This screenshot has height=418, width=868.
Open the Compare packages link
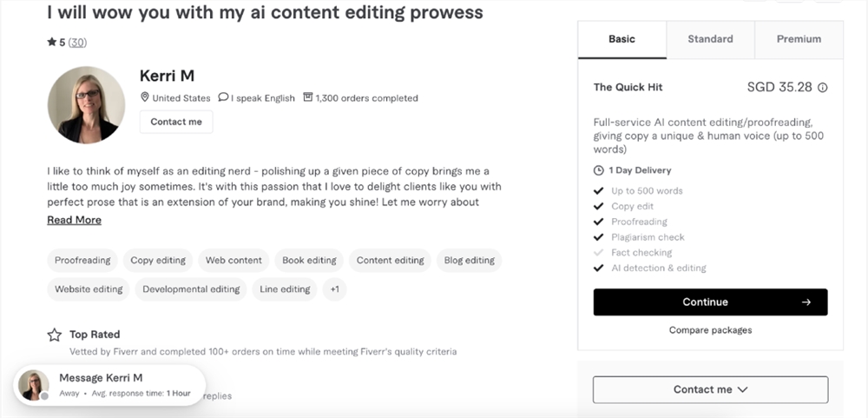[710, 330]
